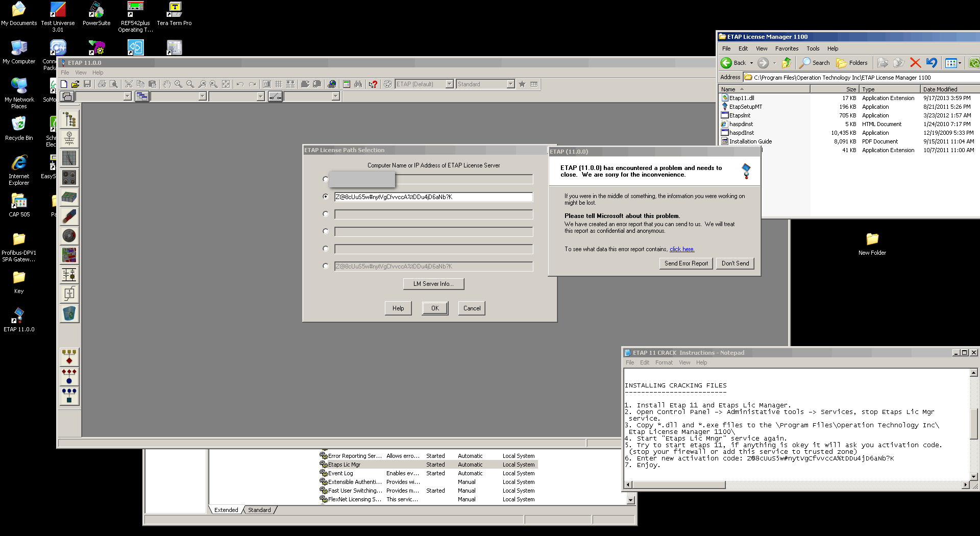Open the control system diagram battery icon
This screenshot has width=980, height=536.
click(69, 275)
